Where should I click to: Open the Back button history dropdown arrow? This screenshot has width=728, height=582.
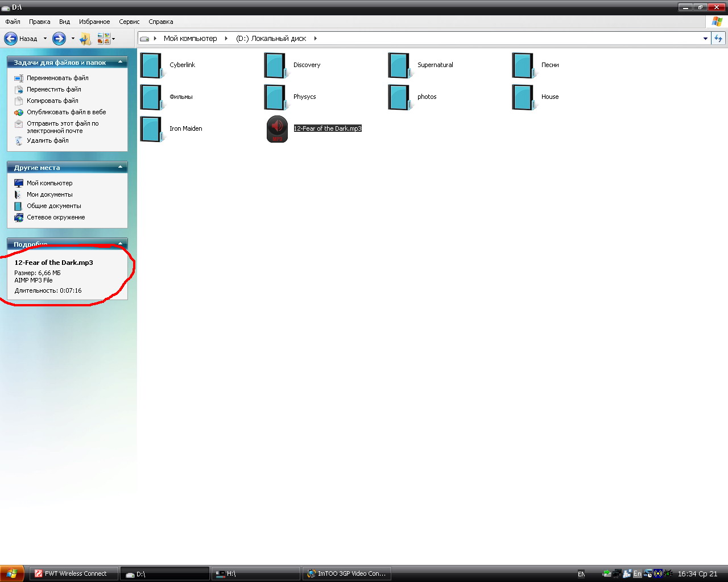[x=45, y=39]
